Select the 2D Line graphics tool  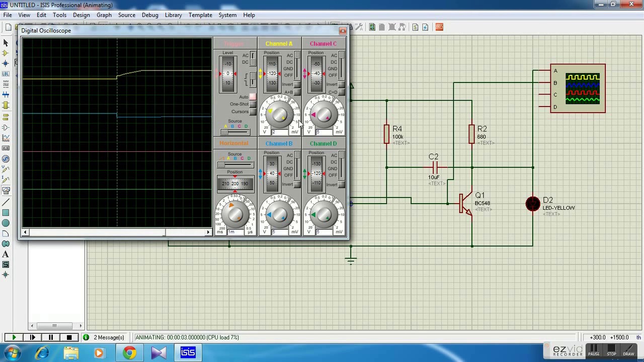point(6,202)
